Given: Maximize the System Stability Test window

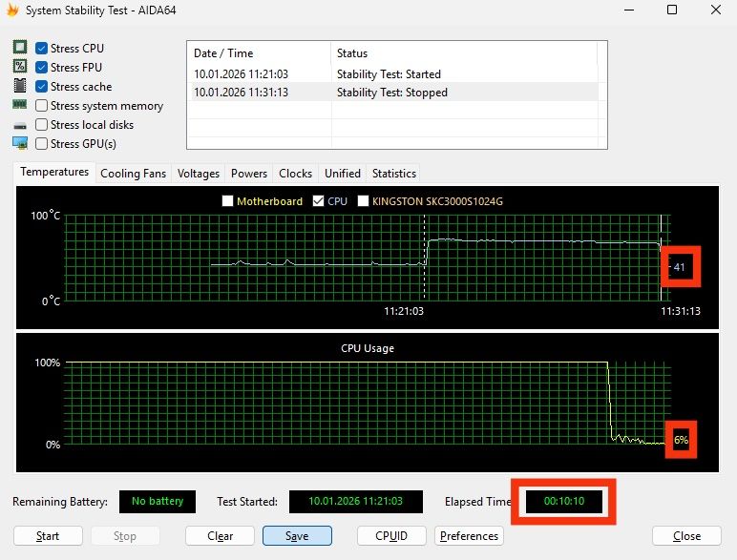Looking at the screenshot, I should (672, 10).
